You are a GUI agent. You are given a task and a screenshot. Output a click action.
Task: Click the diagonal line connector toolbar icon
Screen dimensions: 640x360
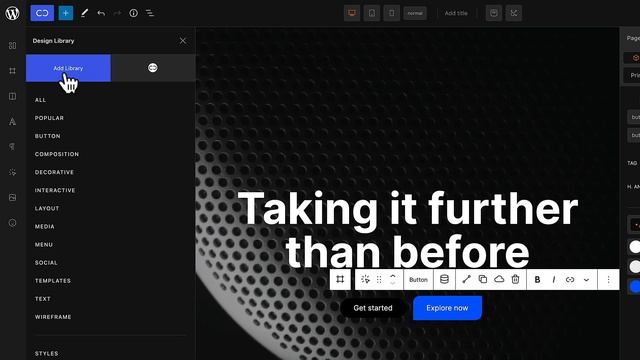466,280
